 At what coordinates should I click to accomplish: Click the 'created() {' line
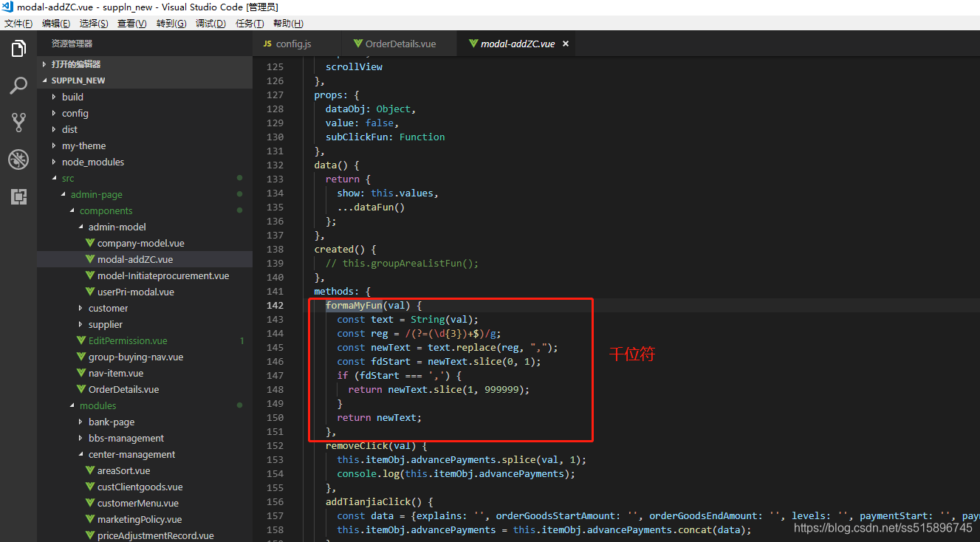click(346, 249)
